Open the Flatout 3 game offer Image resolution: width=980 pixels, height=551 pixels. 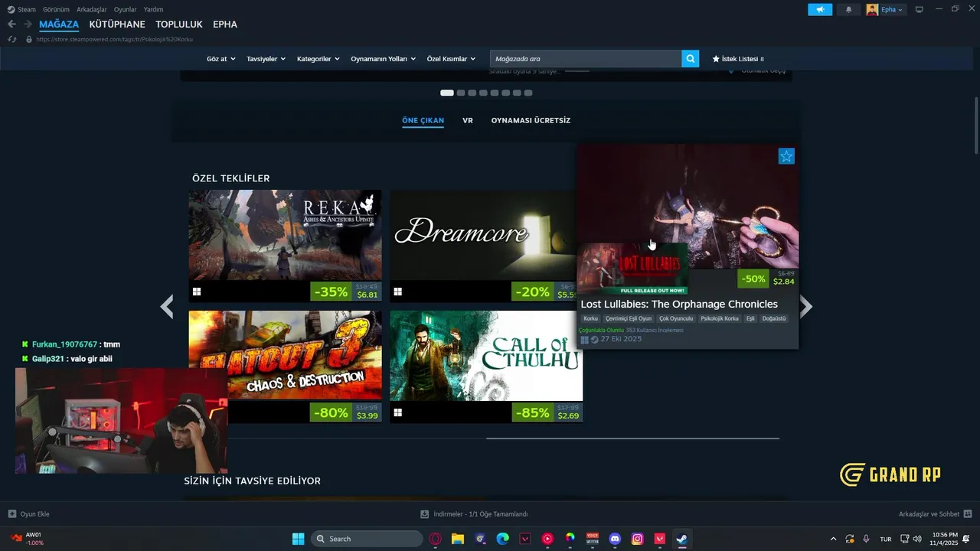pyautogui.click(x=285, y=366)
